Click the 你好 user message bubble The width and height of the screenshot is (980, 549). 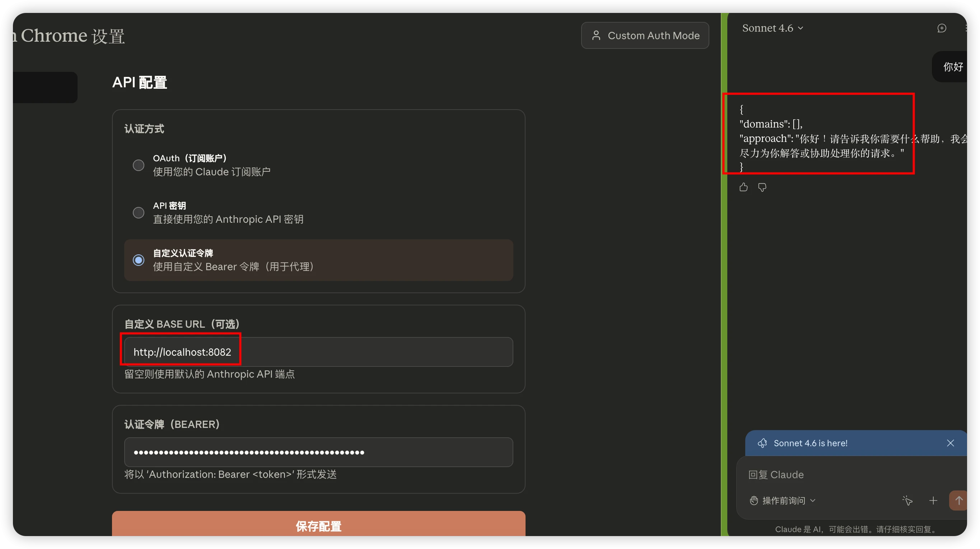[949, 66]
